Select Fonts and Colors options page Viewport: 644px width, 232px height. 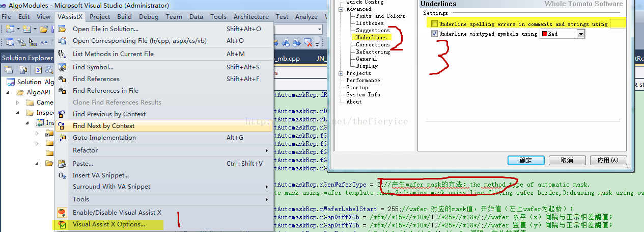tap(380, 16)
